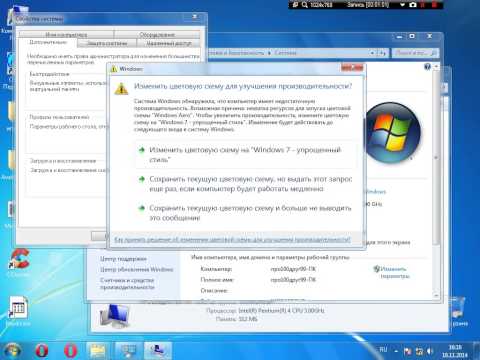Image resolution: width=480 pixels, height=360 pixels.
Task: Open the dropdown arrow in top viewer bar
Action: point(402,5)
